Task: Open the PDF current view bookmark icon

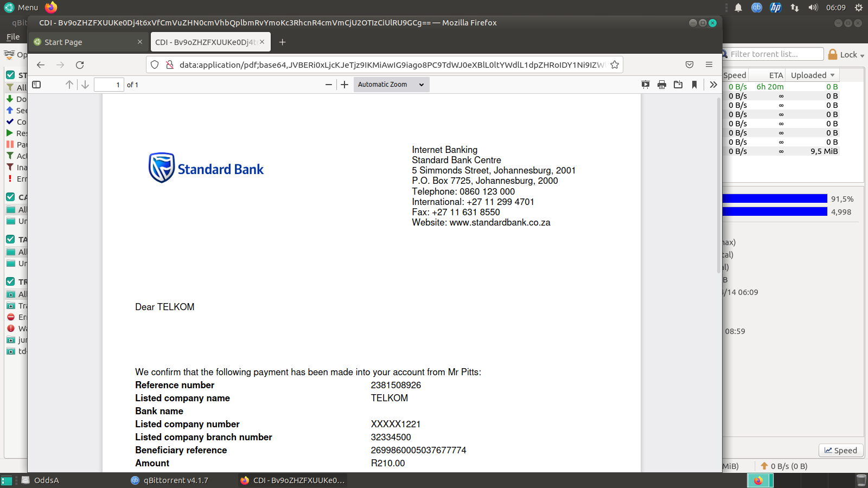Action: point(694,85)
